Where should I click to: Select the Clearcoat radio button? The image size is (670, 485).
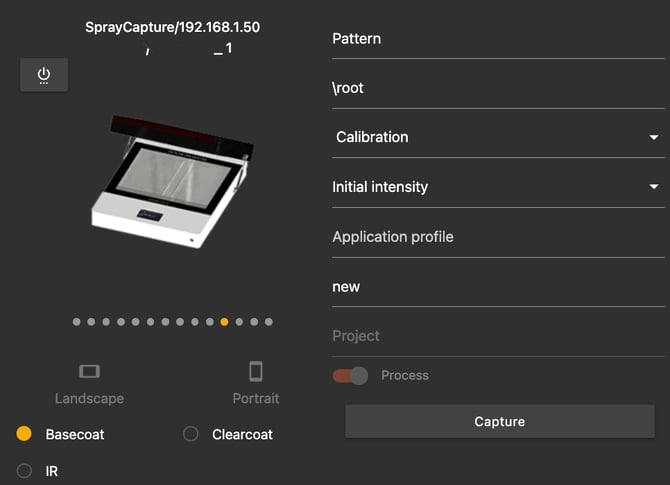(x=191, y=434)
